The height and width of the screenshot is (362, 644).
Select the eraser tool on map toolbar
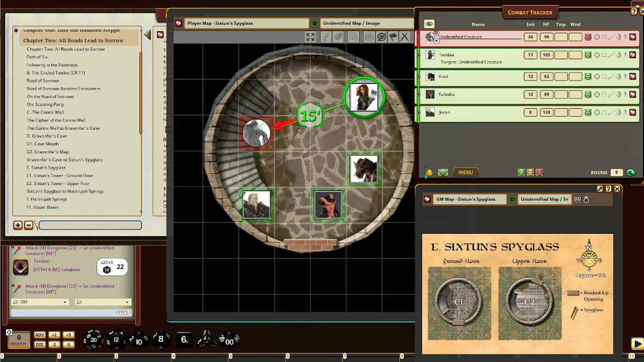coord(339,37)
